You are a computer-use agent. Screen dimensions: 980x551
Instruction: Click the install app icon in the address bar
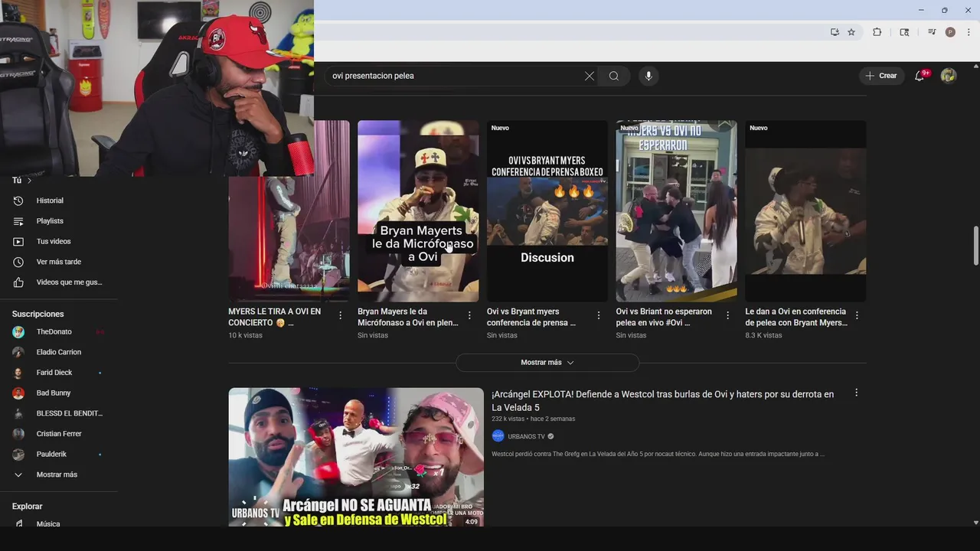pos(835,32)
